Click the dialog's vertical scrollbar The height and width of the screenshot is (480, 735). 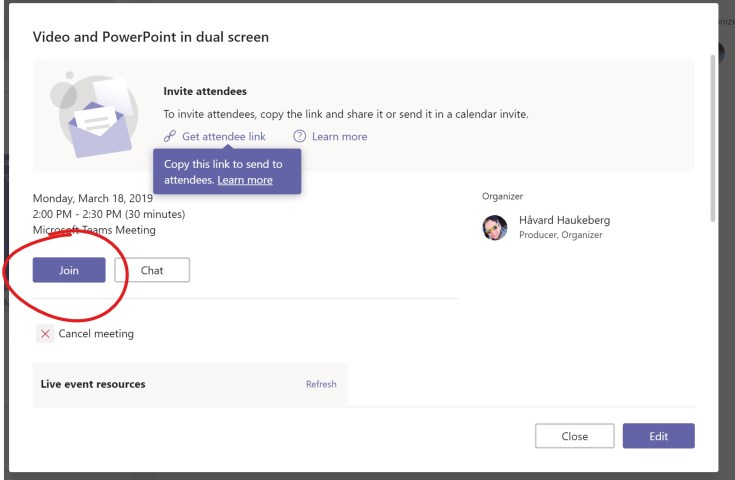click(x=711, y=140)
